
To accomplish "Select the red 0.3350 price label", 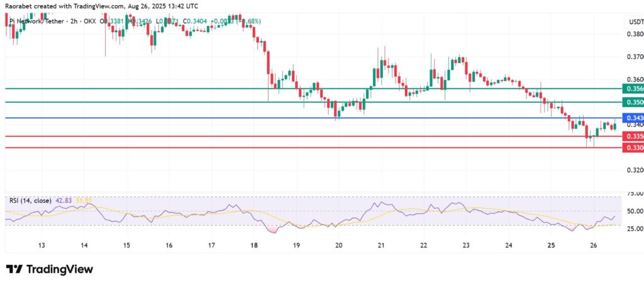I will point(632,136).
